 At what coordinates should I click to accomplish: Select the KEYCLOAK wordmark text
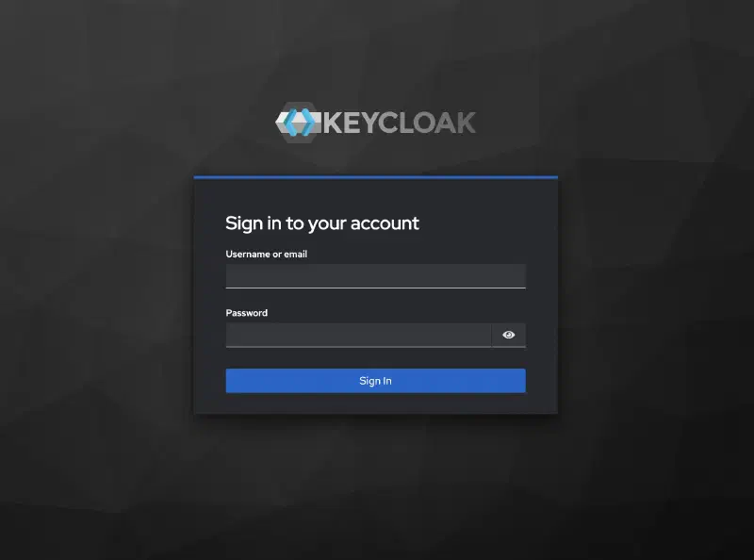[400, 123]
